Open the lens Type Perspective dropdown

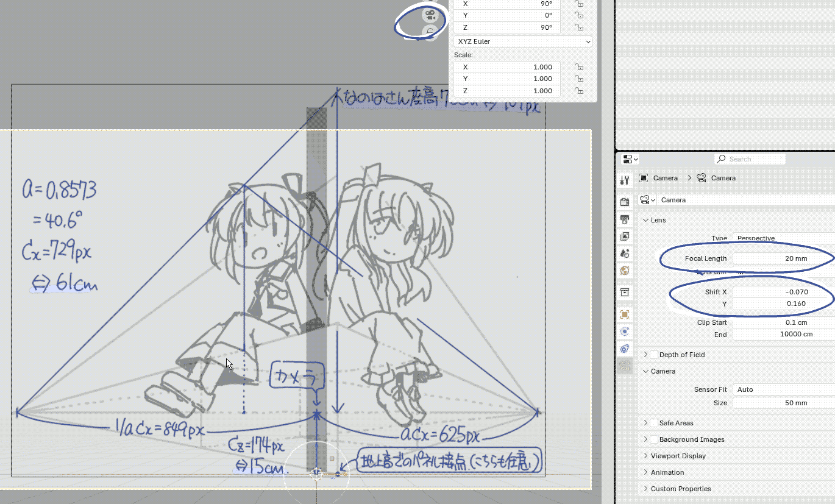[x=784, y=238]
